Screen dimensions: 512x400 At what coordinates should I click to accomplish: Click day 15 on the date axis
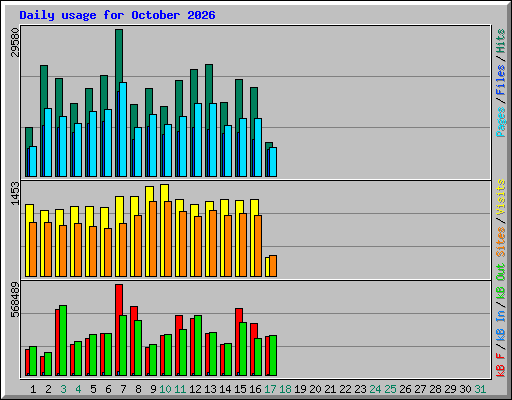click(x=240, y=389)
